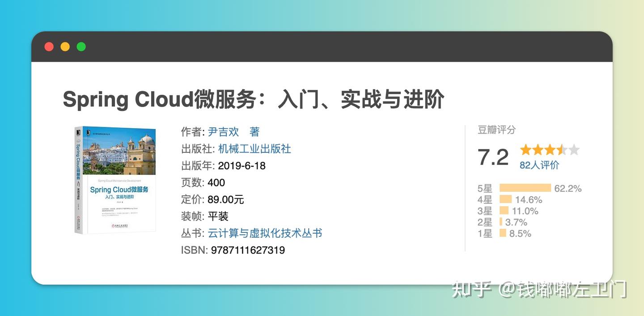The image size is (644, 316).
Task: Click the publication date 2019-6-18
Action: coord(241,166)
